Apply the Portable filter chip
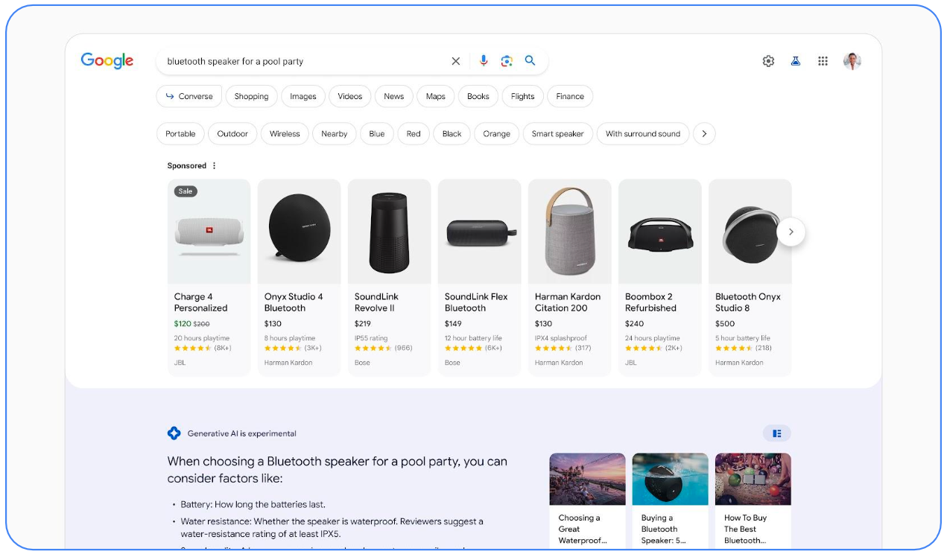Screen dimensions: 947x560 pos(180,134)
